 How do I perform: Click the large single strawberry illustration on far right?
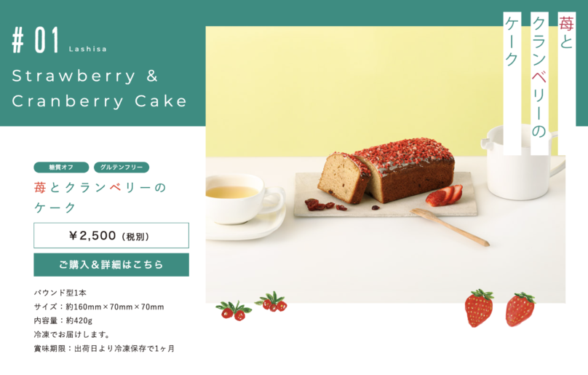520,309
